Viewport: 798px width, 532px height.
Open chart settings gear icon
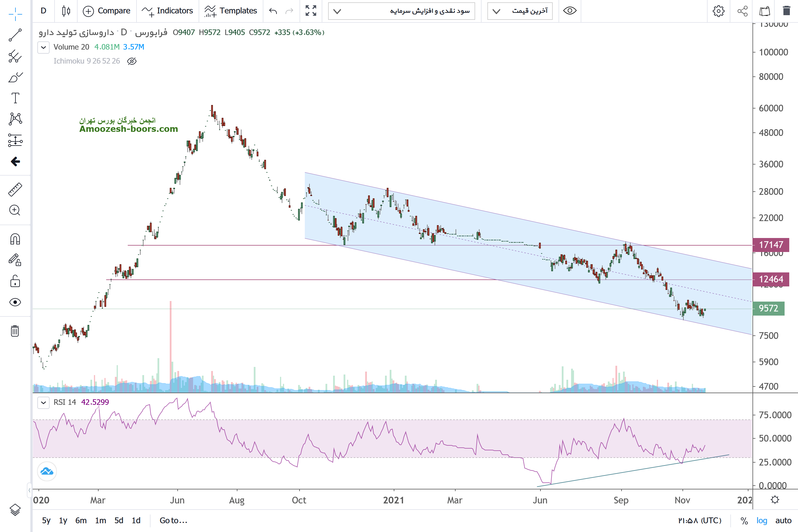(x=718, y=11)
